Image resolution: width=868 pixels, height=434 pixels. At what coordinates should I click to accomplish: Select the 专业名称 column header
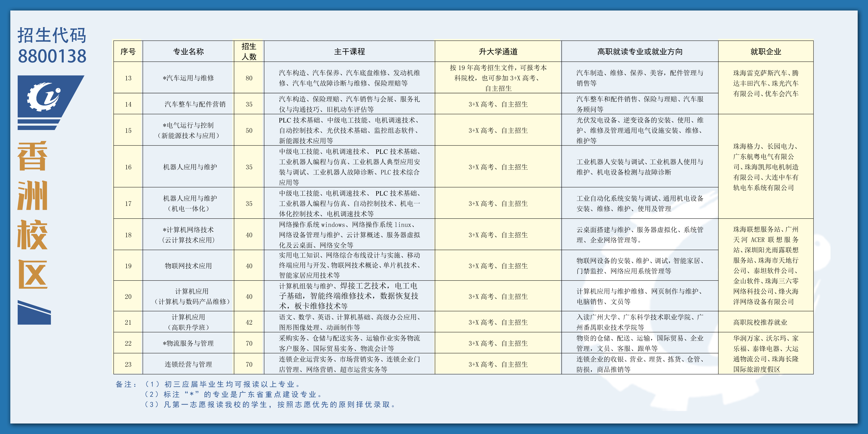tap(188, 52)
